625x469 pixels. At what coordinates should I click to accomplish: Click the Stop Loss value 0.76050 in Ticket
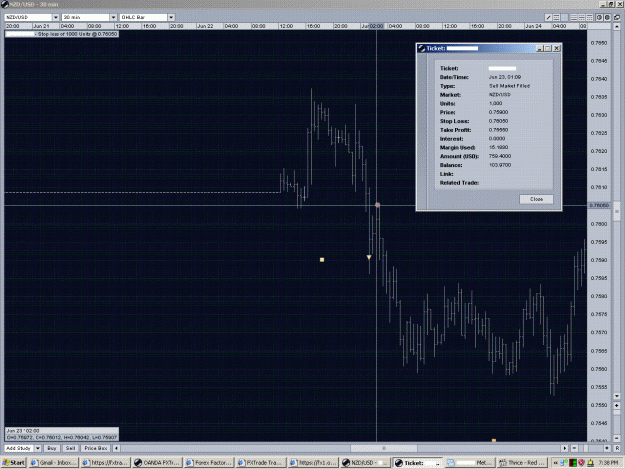pos(498,121)
